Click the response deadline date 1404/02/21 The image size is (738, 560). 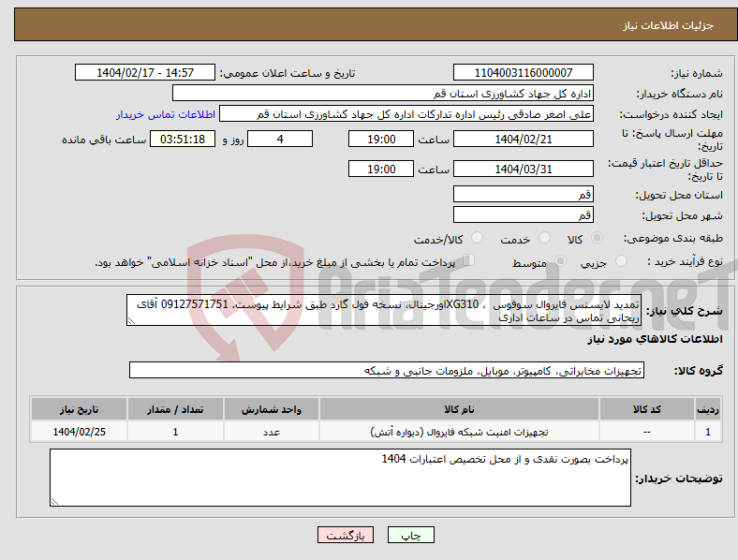click(x=523, y=139)
